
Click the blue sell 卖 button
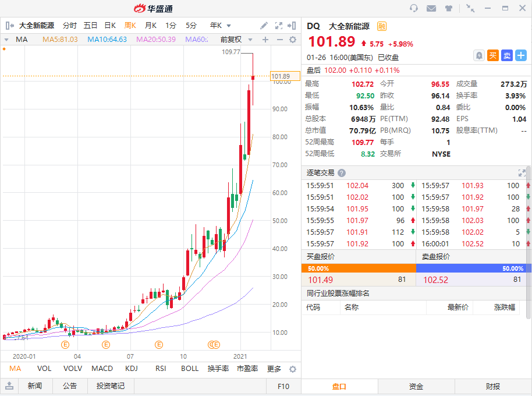tap(507, 55)
